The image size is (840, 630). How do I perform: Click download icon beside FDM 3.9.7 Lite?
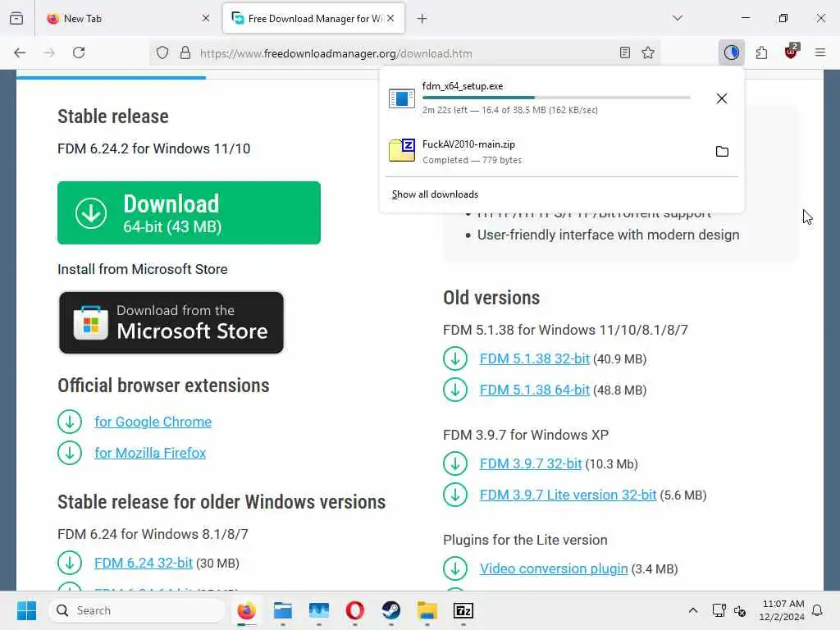pyautogui.click(x=455, y=495)
